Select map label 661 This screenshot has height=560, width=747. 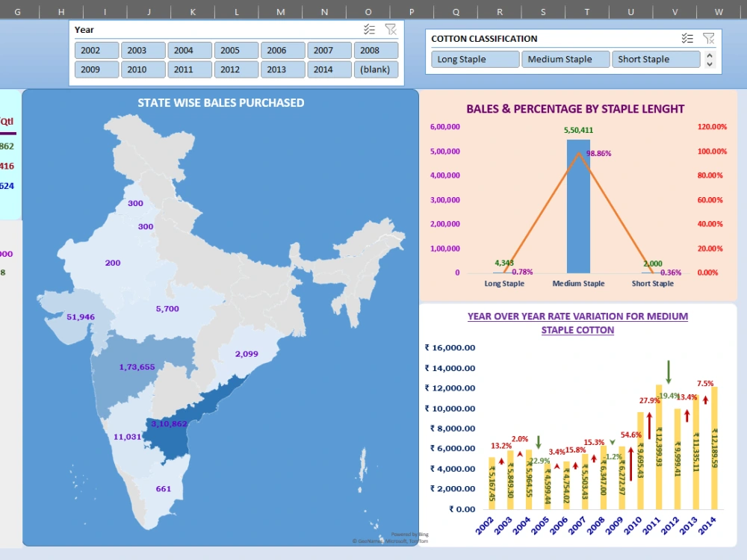[x=164, y=489]
